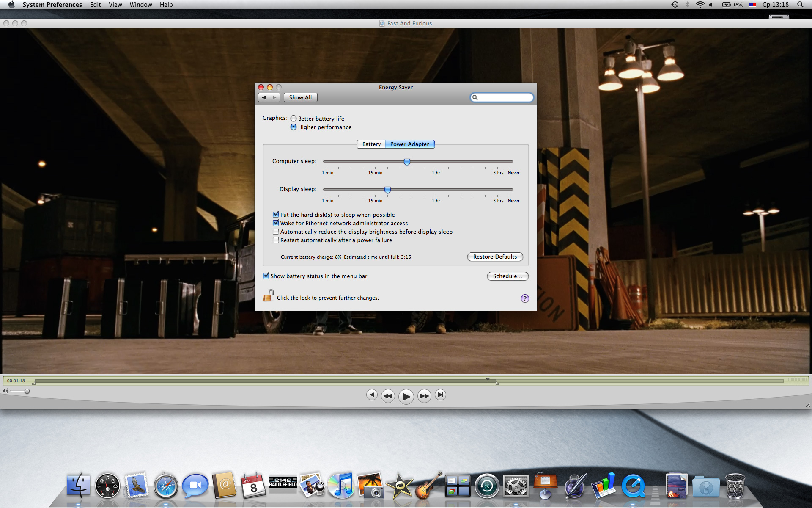Open Energy Saver help question mark

[525, 298]
